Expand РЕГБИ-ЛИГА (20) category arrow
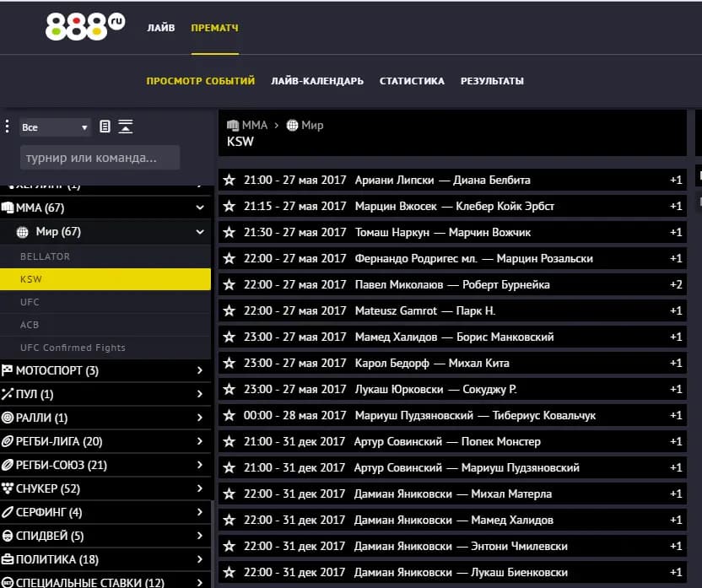 [200, 441]
